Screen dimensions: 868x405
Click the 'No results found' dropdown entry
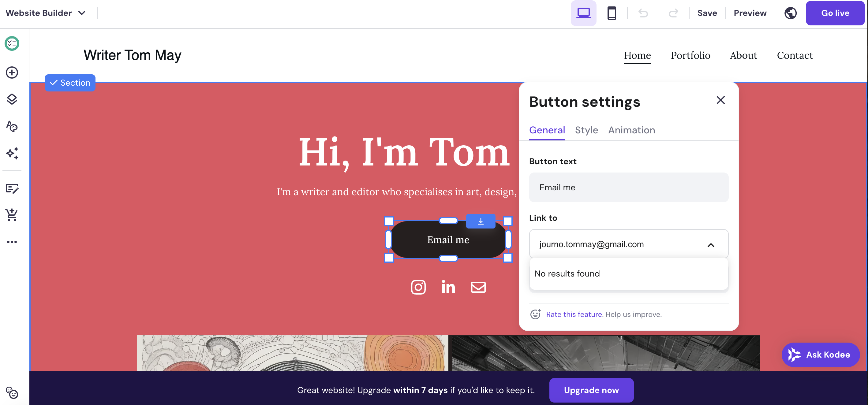(x=628, y=274)
